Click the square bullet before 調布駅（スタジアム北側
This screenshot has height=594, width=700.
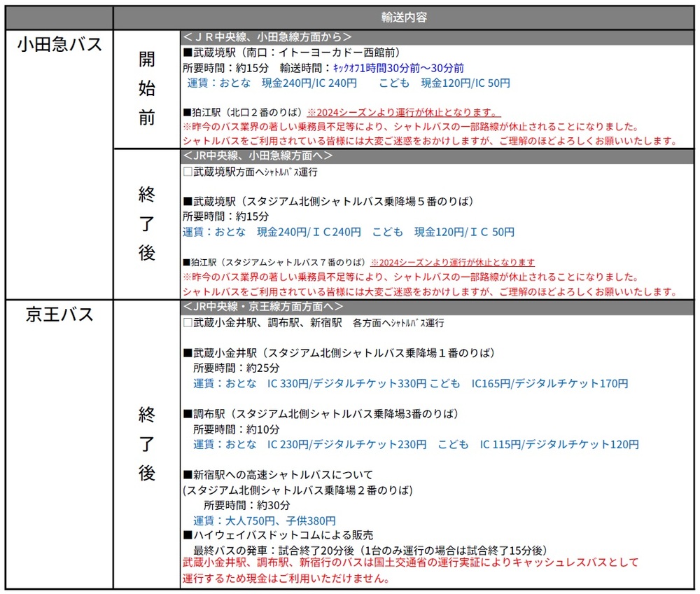[x=187, y=414]
